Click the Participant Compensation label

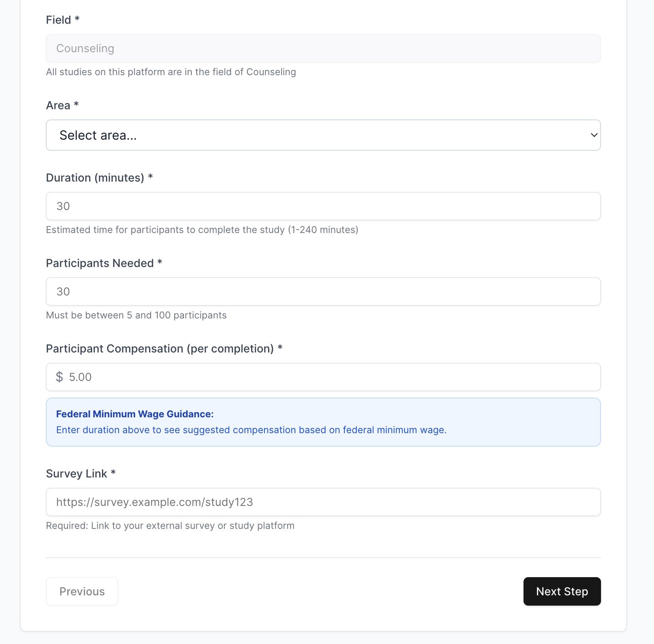160,349
